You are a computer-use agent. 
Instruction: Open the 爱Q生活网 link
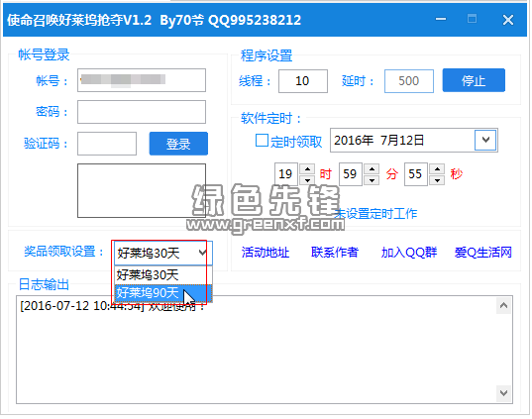point(483,253)
